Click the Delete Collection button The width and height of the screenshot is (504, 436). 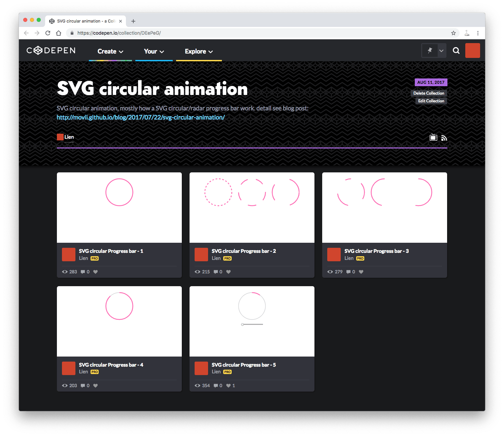[x=429, y=93]
